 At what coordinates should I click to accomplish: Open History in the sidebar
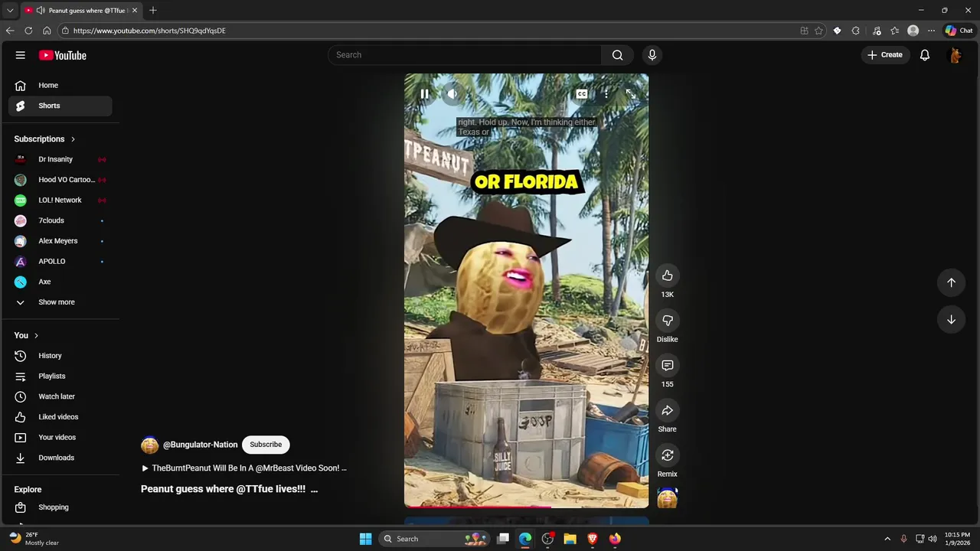coord(60,356)
